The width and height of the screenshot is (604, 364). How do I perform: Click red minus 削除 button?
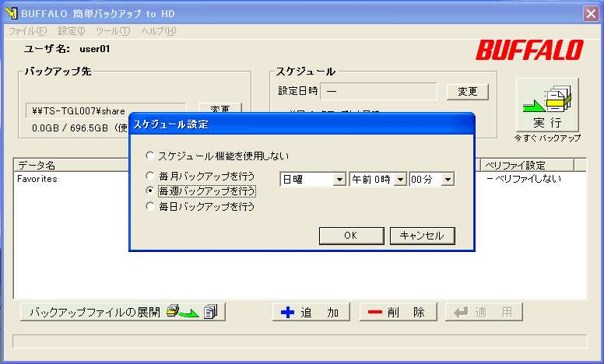click(x=398, y=312)
